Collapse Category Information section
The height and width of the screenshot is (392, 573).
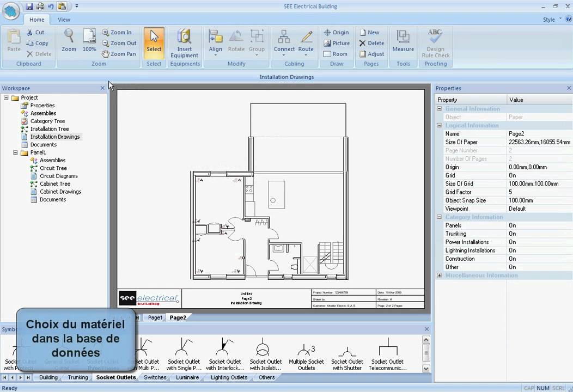(x=439, y=217)
